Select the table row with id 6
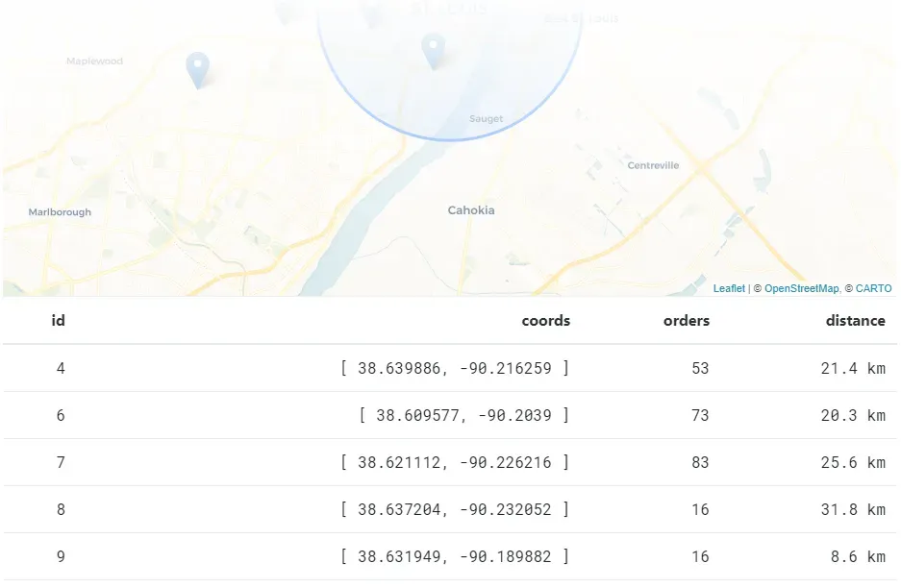The width and height of the screenshot is (901, 588). tap(450, 415)
